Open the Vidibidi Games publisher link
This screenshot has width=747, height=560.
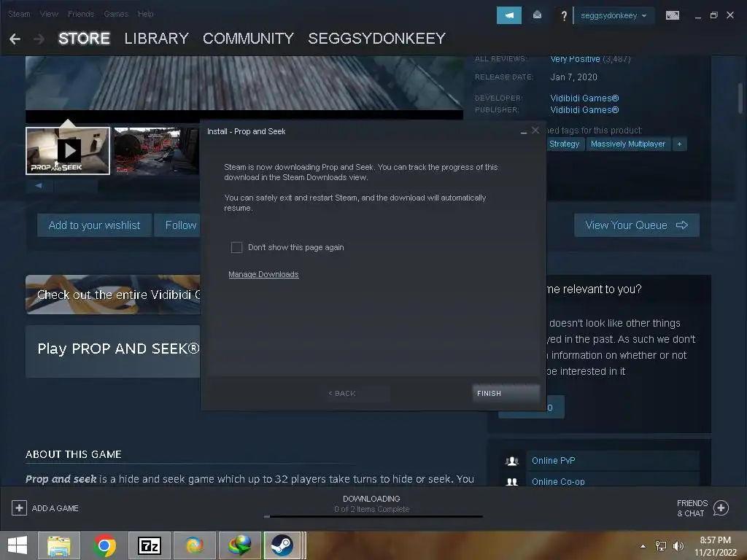tap(584, 110)
